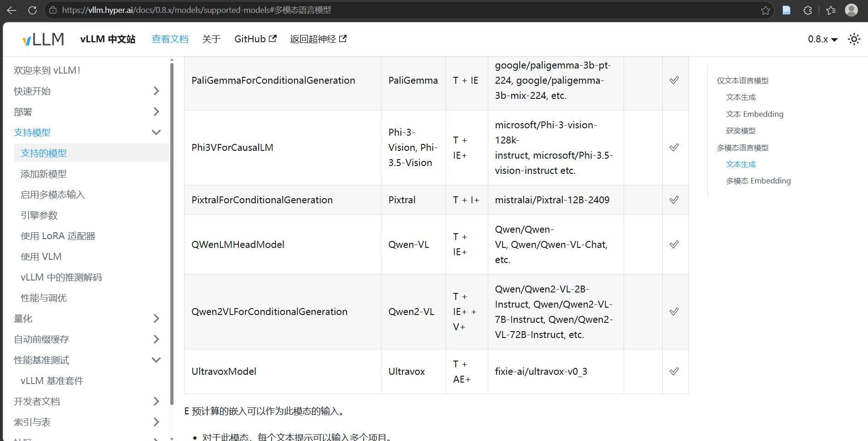868x441 pixels.
Task: Open the 关于 navigation item
Action: tap(211, 39)
